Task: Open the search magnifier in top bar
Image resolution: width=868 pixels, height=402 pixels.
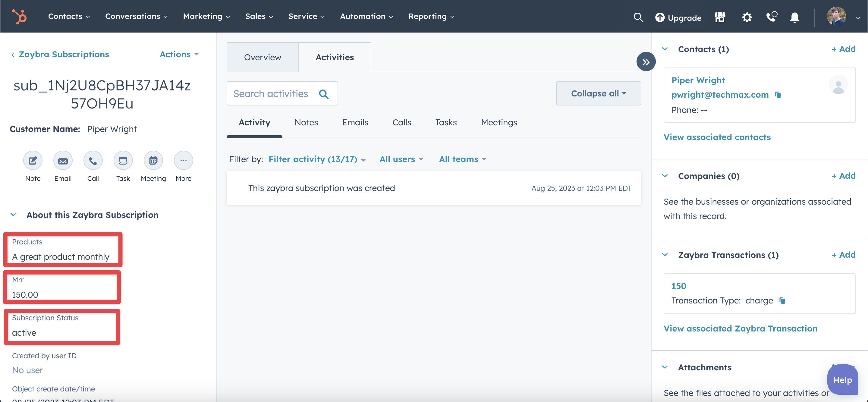Action: [638, 17]
